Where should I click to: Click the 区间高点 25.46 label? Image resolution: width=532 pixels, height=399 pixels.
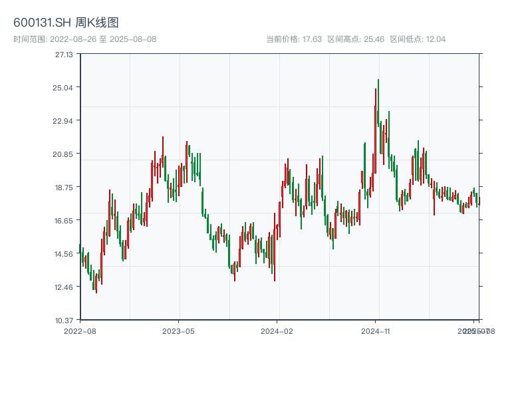click(356, 39)
